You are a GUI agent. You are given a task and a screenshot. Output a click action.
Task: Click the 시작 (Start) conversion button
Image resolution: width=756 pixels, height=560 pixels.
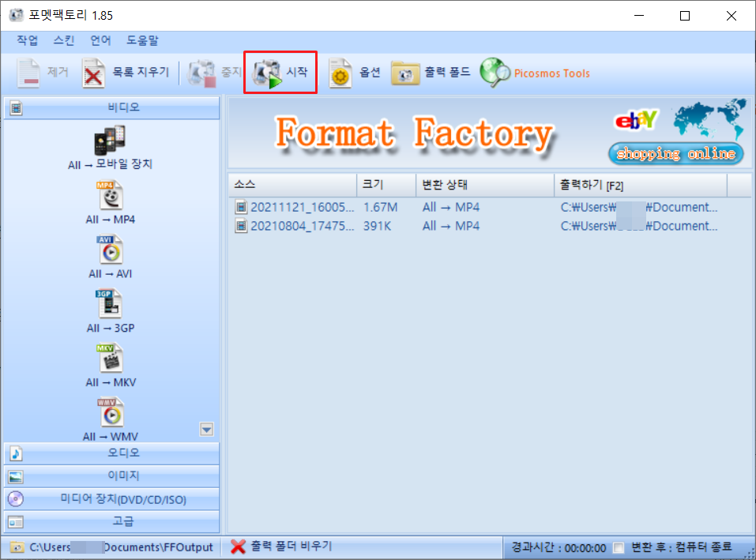coord(280,73)
